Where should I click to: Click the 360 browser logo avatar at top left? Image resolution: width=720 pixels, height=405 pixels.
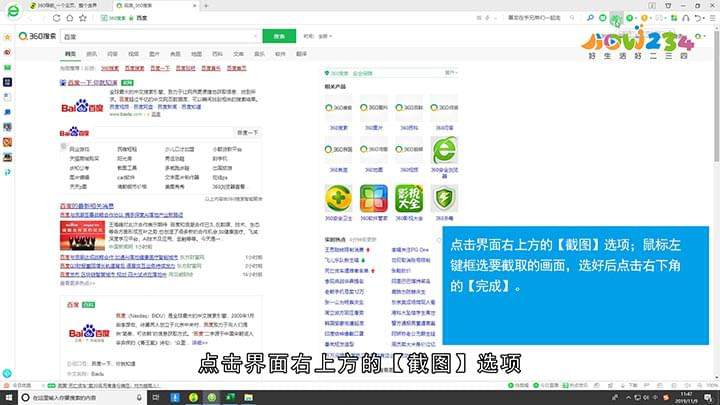pyautogui.click(x=13, y=11)
